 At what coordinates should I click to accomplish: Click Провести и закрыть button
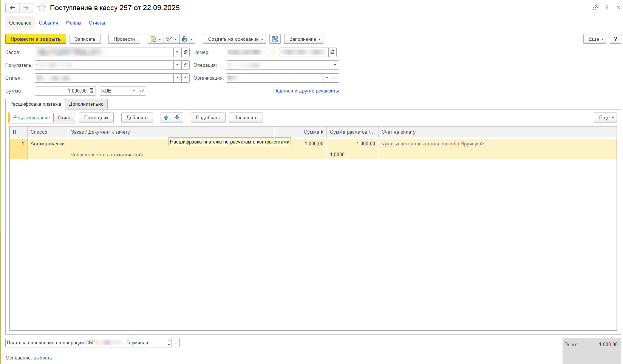click(x=36, y=39)
